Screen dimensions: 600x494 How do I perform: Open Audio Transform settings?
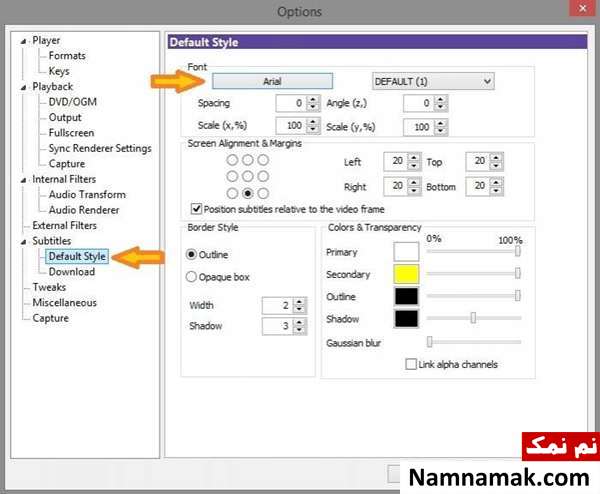(87, 194)
